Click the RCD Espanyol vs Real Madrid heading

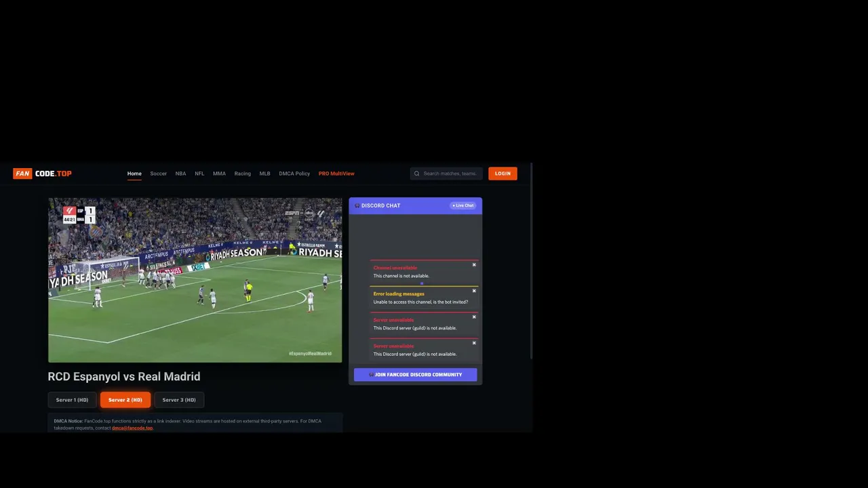tap(124, 376)
